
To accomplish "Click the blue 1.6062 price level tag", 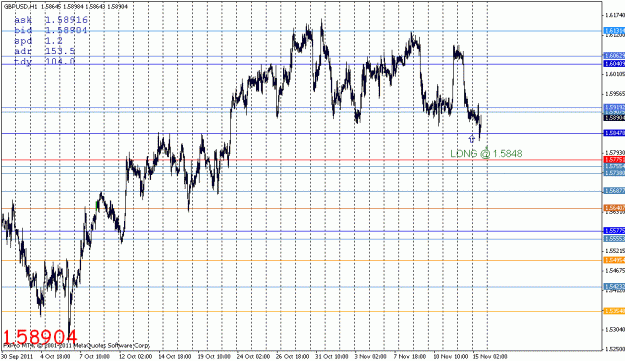I will tap(614, 56).
